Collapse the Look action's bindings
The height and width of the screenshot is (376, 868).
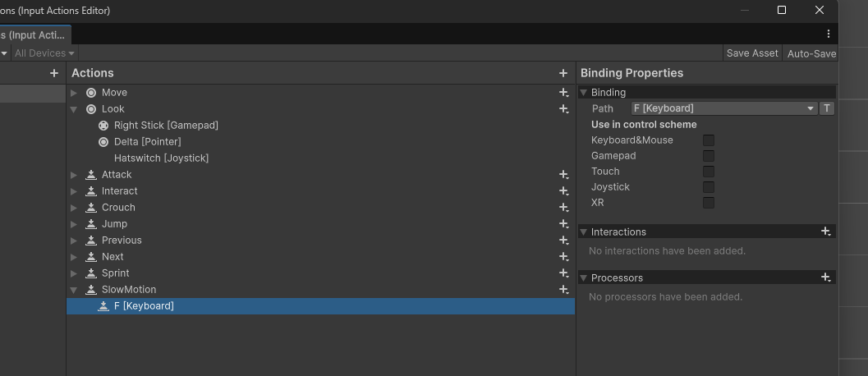74,109
